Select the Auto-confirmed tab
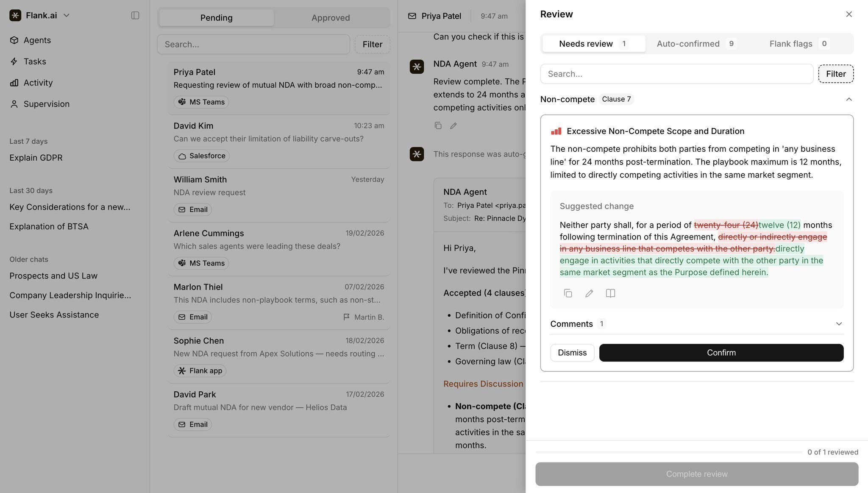This screenshot has height=493, width=868. click(x=696, y=44)
